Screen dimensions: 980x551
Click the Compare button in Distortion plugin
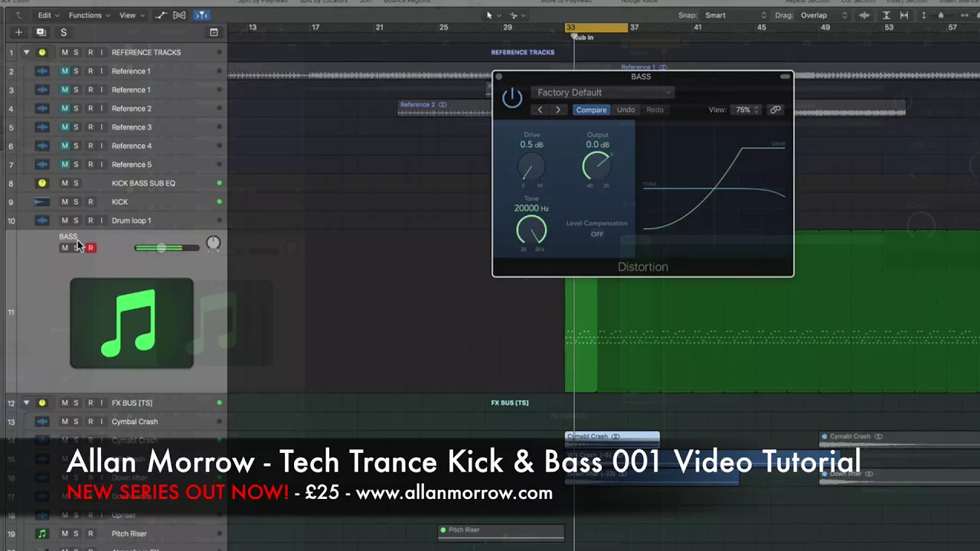(591, 110)
